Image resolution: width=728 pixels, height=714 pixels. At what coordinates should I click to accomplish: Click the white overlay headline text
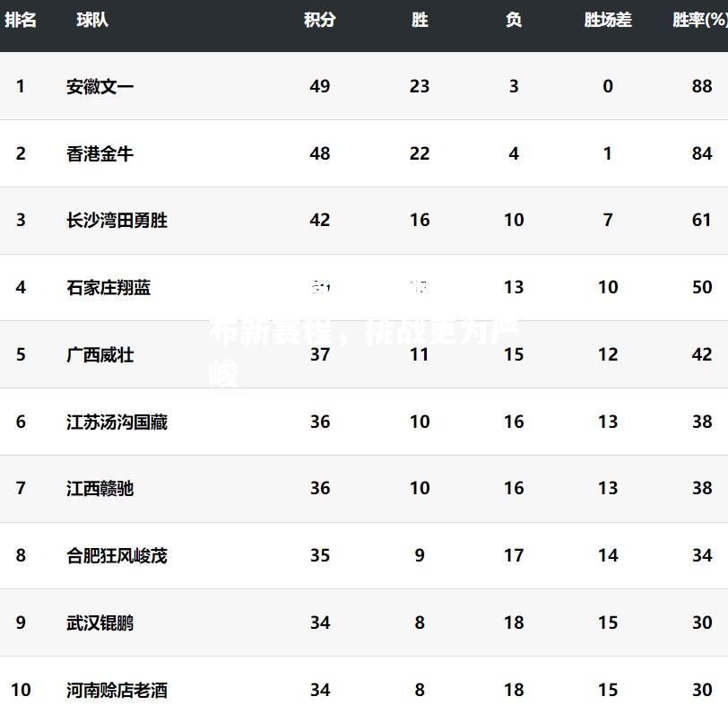[365, 353]
